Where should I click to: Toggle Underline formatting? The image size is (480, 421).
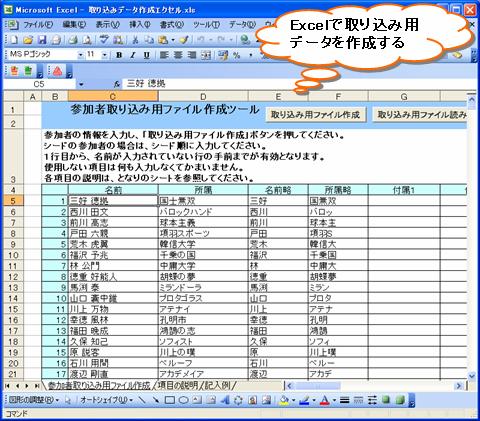(146, 55)
